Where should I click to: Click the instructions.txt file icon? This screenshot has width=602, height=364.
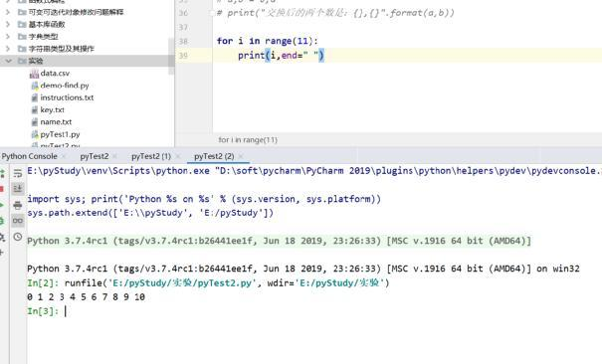(35, 97)
